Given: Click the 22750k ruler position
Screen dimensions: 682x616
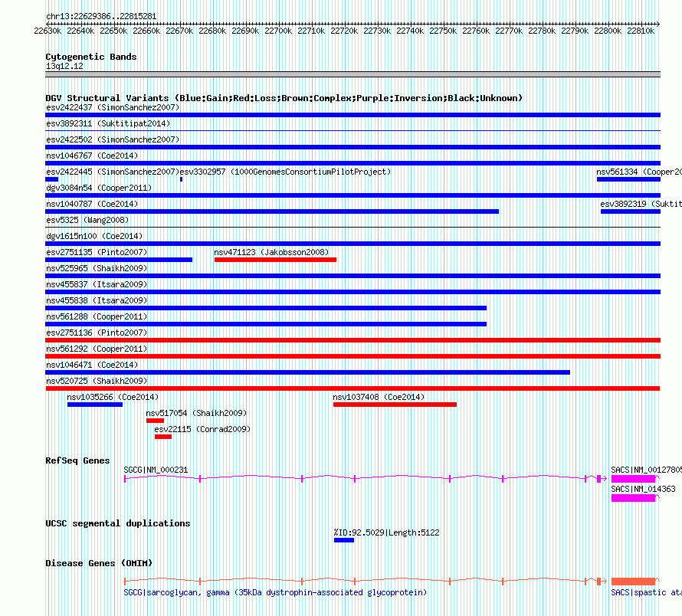Looking at the screenshot, I should (443, 31).
